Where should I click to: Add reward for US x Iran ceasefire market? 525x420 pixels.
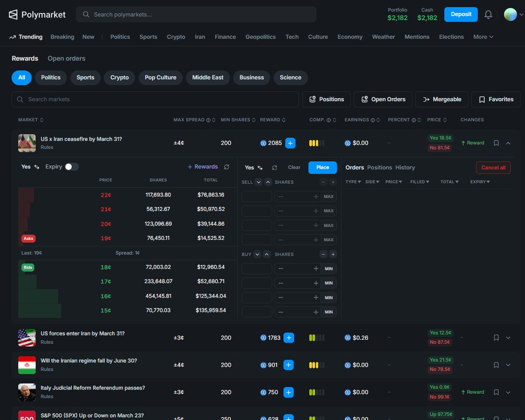coord(290,143)
